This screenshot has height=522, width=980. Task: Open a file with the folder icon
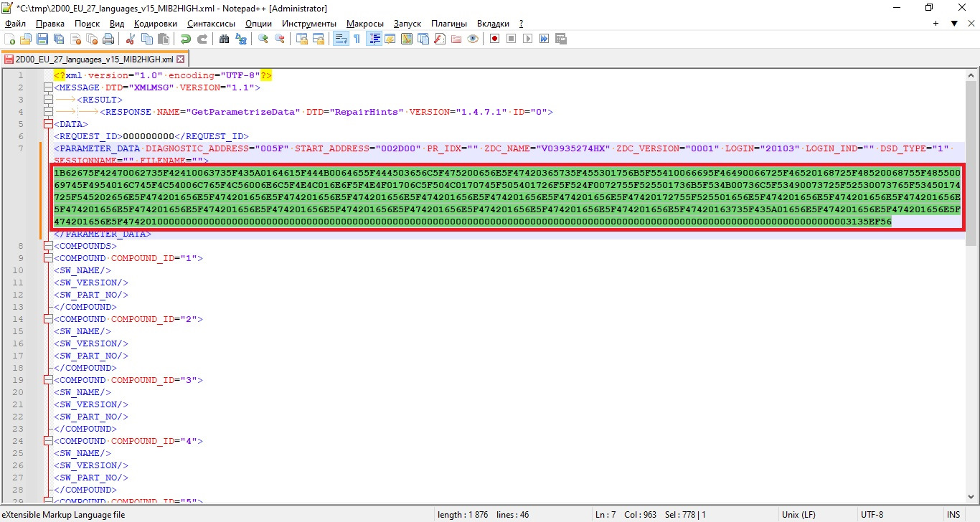[26, 39]
